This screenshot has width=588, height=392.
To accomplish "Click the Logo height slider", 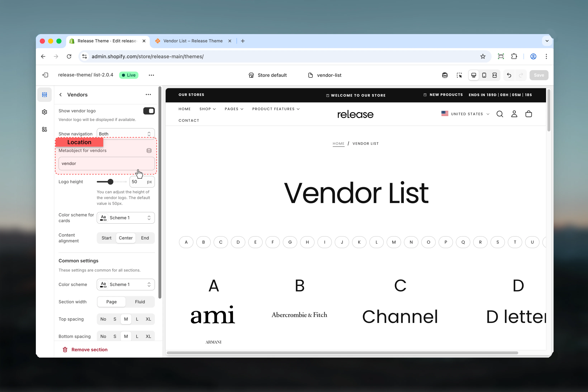I will pyautogui.click(x=112, y=182).
